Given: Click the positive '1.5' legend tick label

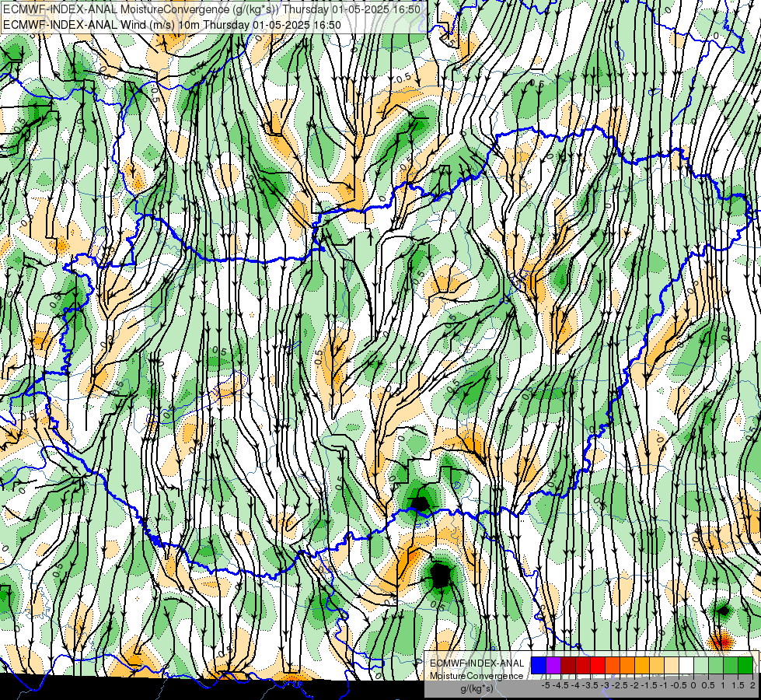Looking at the screenshot, I should (x=738, y=685).
